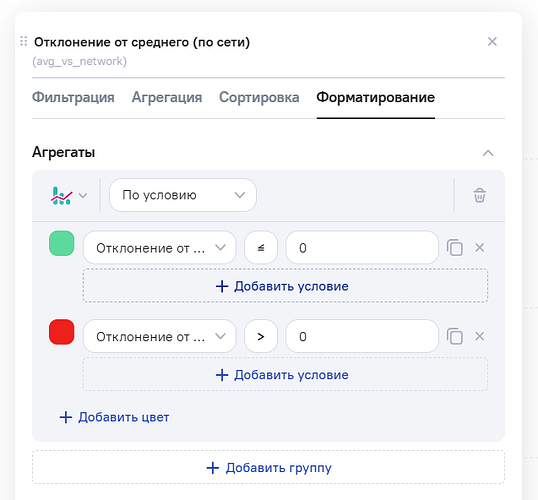Switch to the Фильтрация tab
This screenshot has height=500, width=538.
tap(73, 97)
